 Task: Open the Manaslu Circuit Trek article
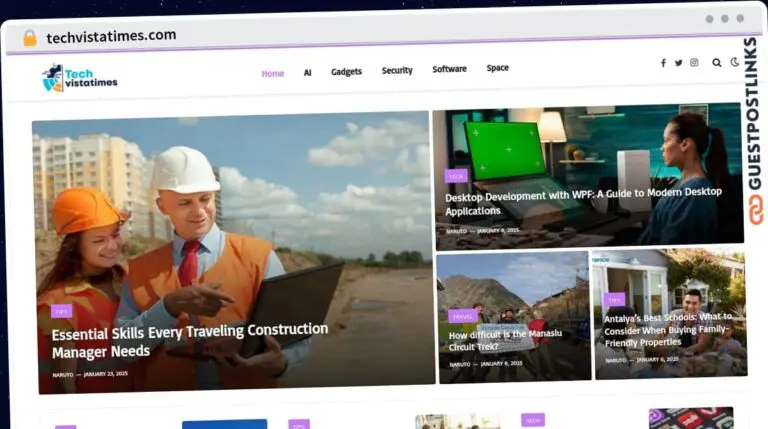tap(505, 340)
